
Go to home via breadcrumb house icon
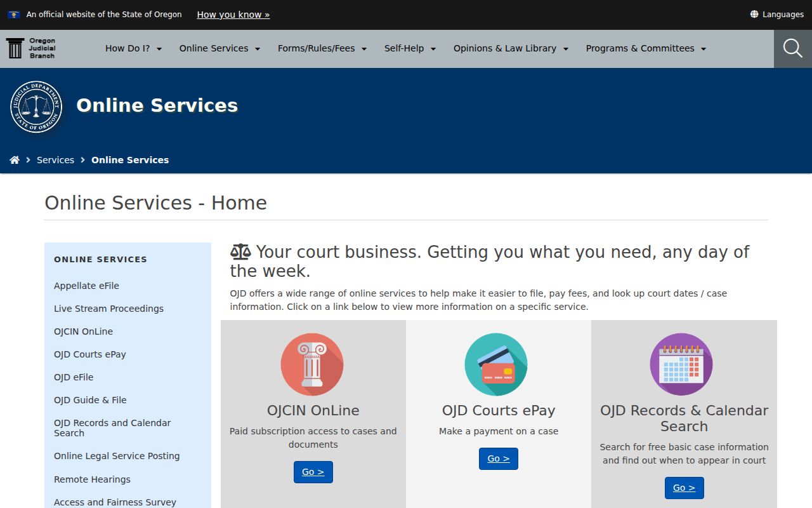coord(15,160)
